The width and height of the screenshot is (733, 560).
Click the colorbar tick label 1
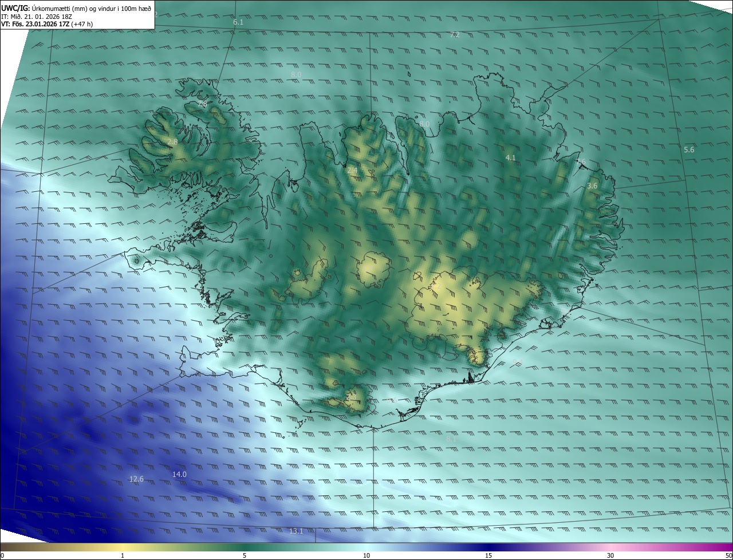point(123,555)
